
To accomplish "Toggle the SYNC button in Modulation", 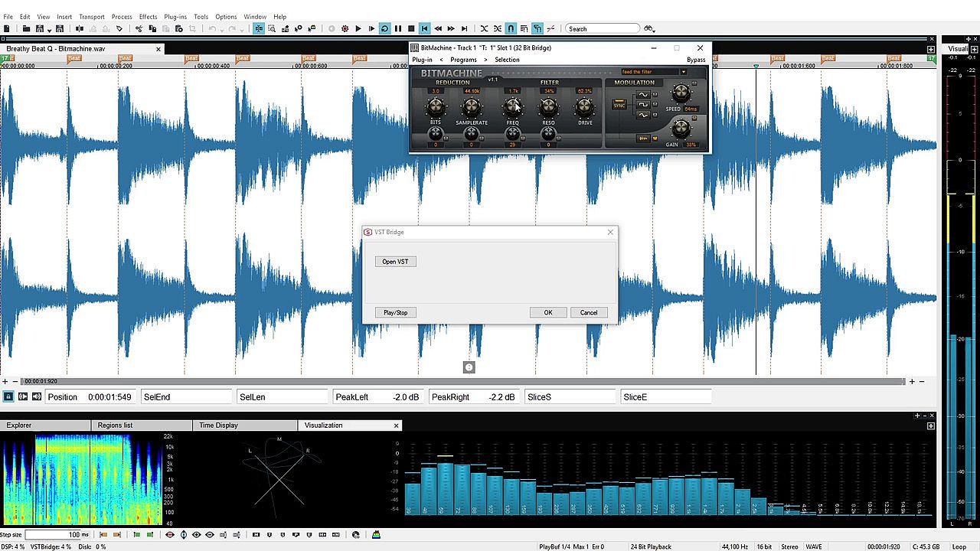I will coord(619,105).
